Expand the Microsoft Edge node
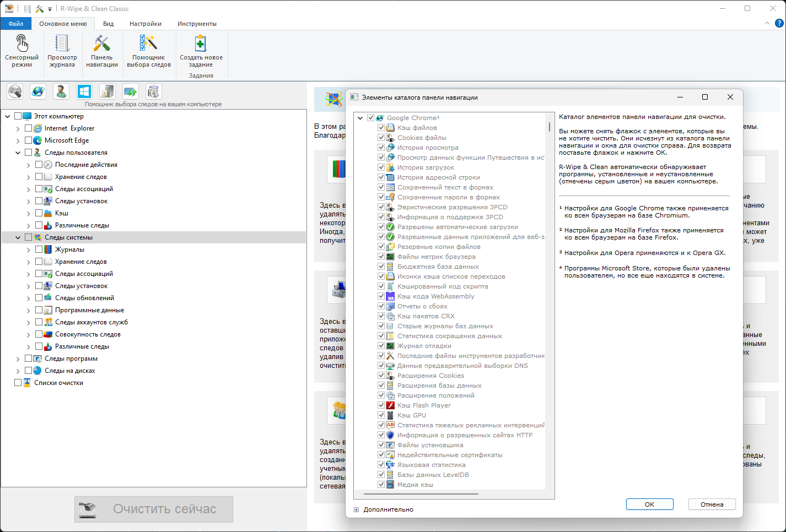This screenshot has width=786, height=532. [x=18, y=140]
